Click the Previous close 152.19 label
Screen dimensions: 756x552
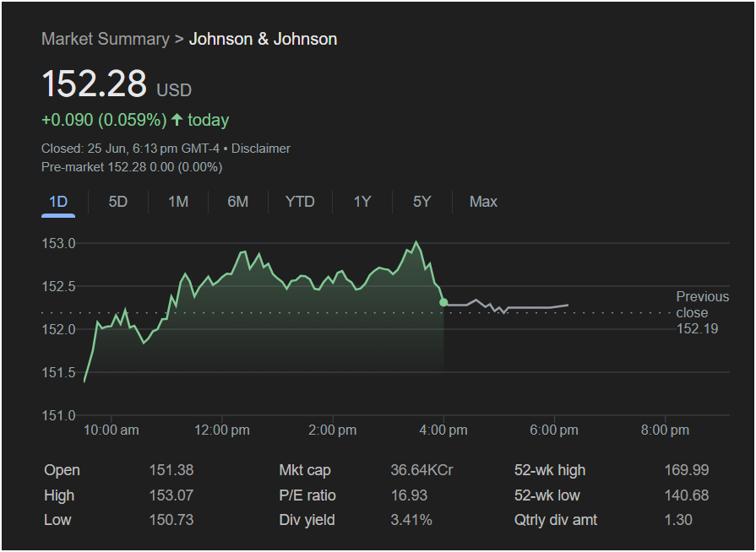702,312
